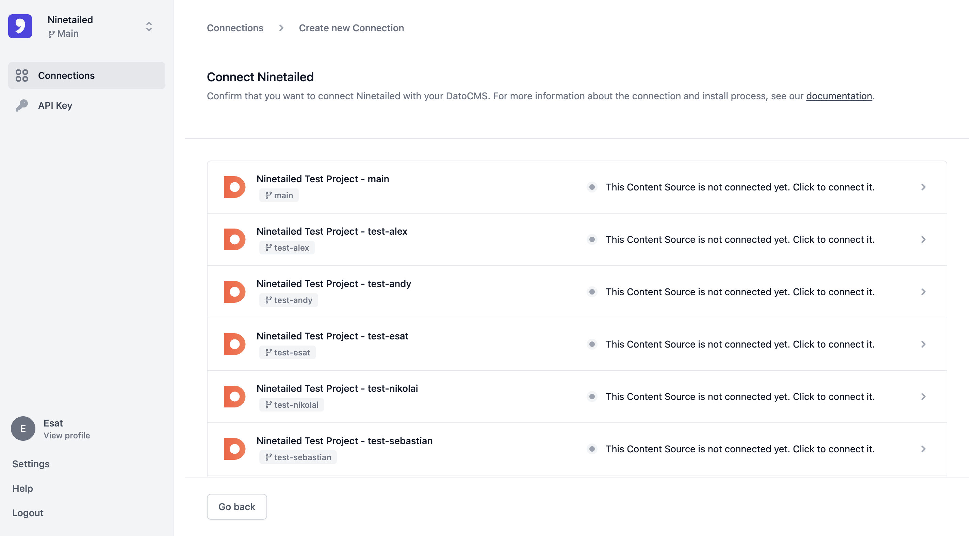The image size is (980, 536).
Task: Open chevron for test-nikolai project row
Action: [x=923, y=397]
